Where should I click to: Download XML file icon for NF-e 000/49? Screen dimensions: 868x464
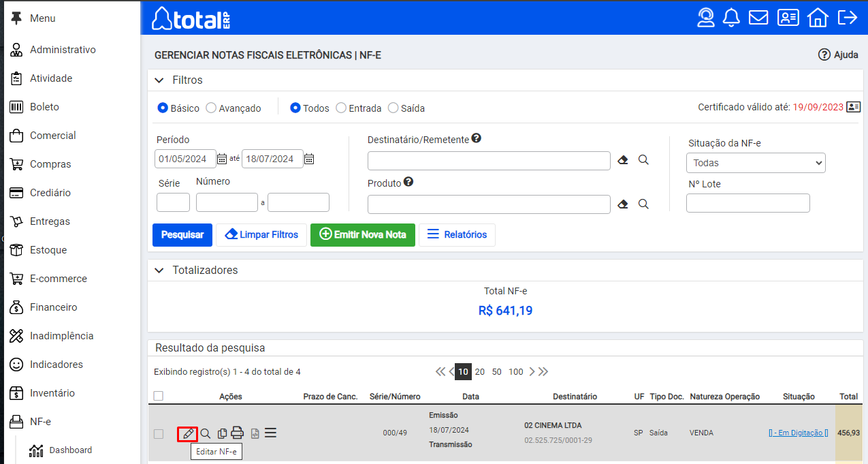[255, 433]
